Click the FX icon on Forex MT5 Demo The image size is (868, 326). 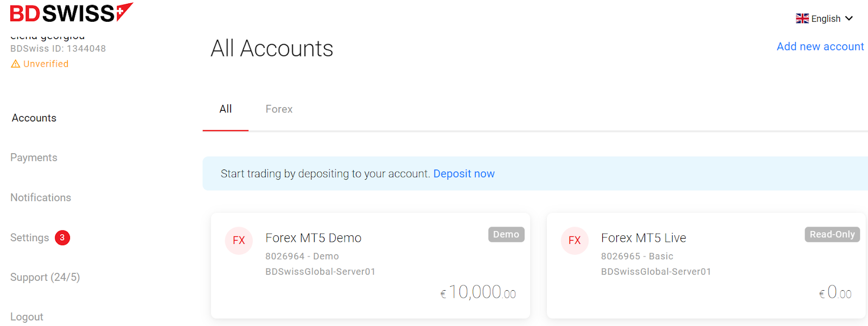(239, 241)
